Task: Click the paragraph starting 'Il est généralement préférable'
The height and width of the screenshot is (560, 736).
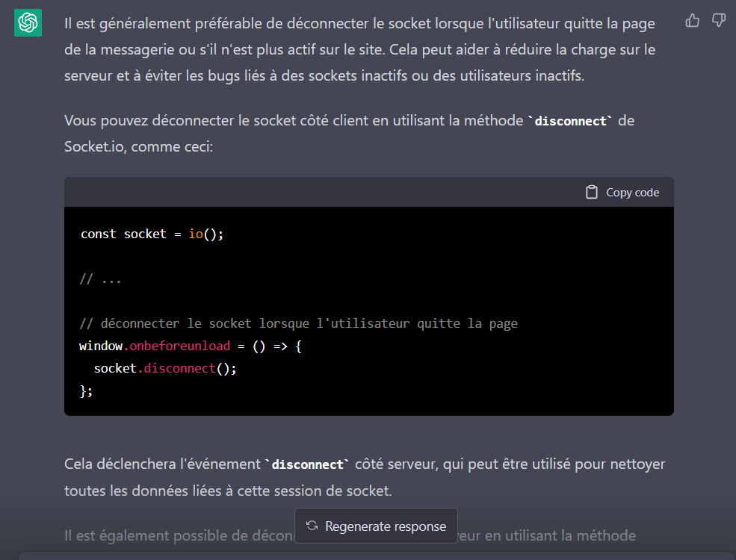Action: click(x=359, y=50)
